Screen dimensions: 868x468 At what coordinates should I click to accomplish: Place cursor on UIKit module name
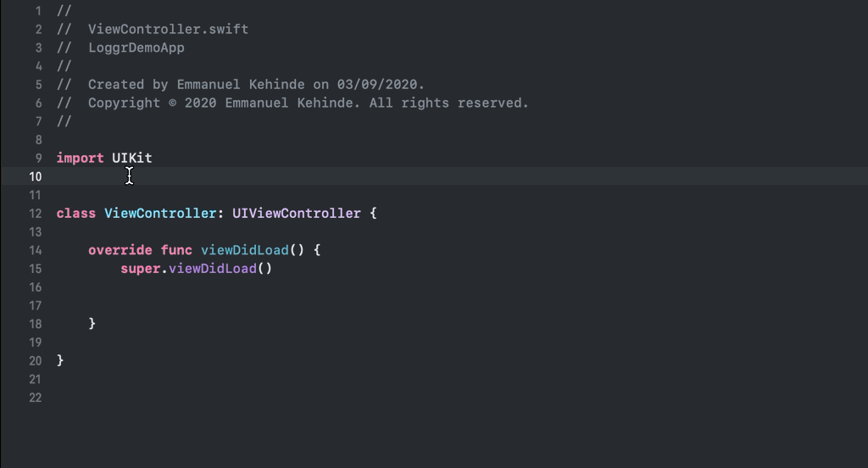[x=131, y=159]
